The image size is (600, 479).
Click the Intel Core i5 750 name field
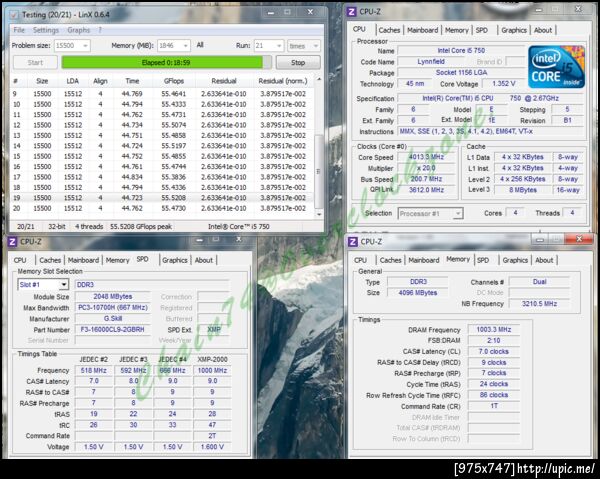[461, 51]
